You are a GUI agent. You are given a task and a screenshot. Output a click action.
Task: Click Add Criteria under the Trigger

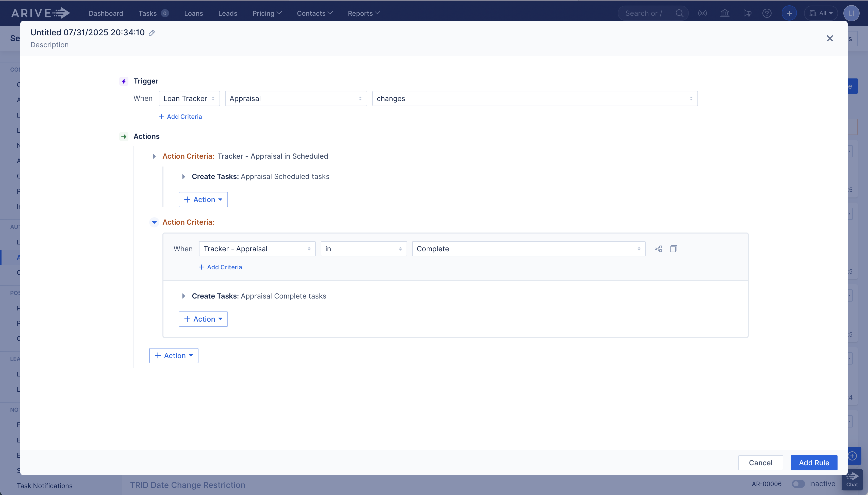[x=180, y=117]
